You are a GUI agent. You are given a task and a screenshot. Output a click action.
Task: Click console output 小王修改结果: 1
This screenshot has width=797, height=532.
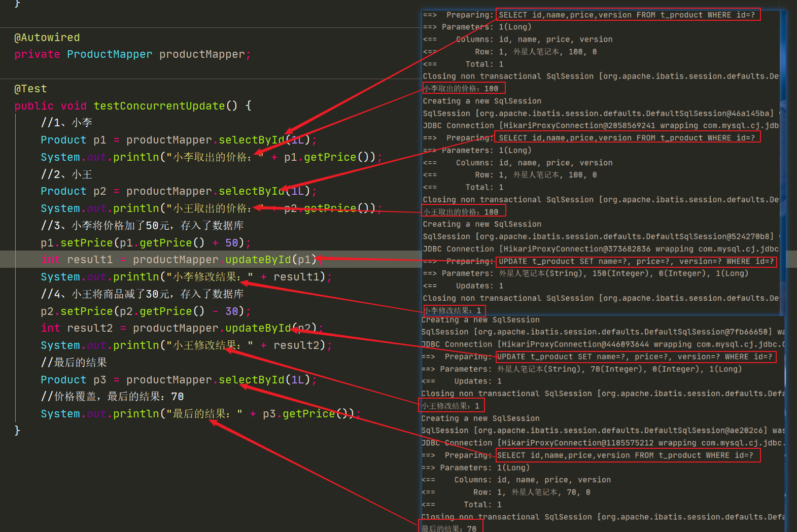pos(451,406)
